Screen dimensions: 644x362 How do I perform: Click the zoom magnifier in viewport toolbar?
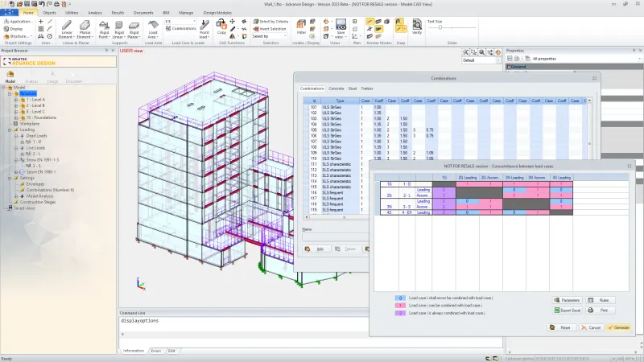point(481,52)
